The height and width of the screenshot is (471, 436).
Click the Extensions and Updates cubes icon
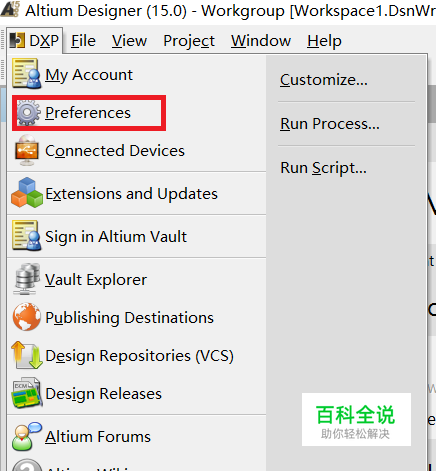tap(27, 193)
